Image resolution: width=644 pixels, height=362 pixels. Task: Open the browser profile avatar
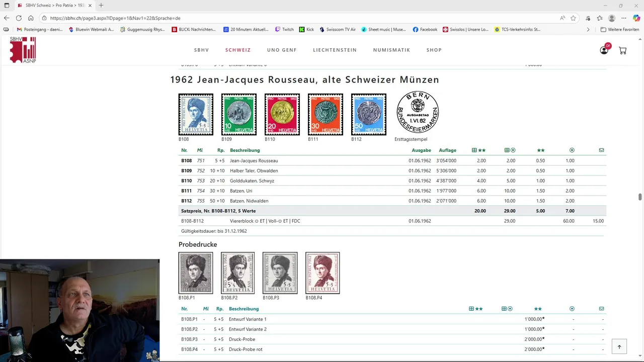[612, 18]
